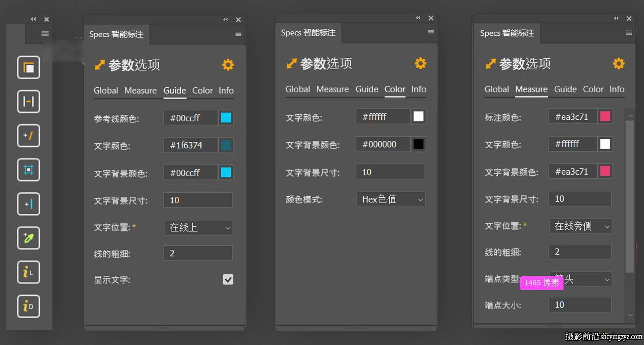Click the pink 标注颜色 swatch
The height and width of the screenshot is (345, 644).
(x=605, y=116)
